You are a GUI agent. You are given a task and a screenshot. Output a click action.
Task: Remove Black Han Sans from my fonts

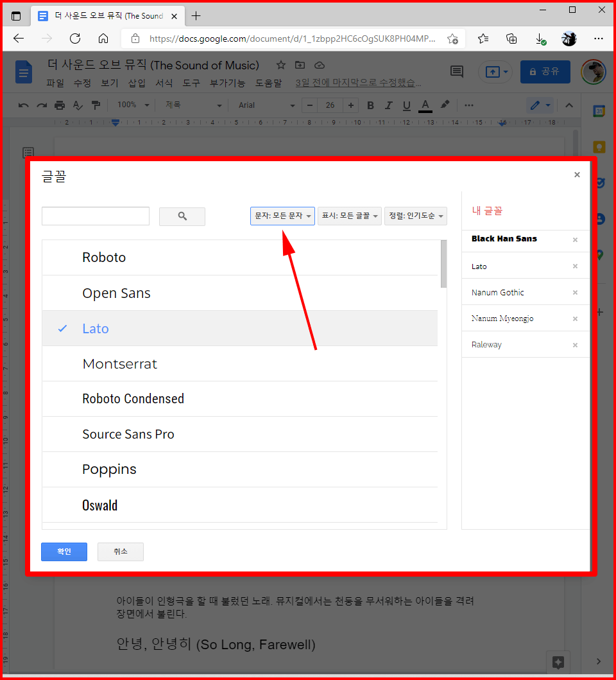point(575,240)
